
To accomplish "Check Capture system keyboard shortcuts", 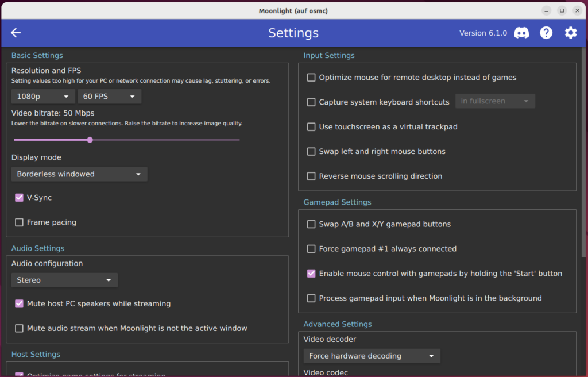I will [311, 102].
